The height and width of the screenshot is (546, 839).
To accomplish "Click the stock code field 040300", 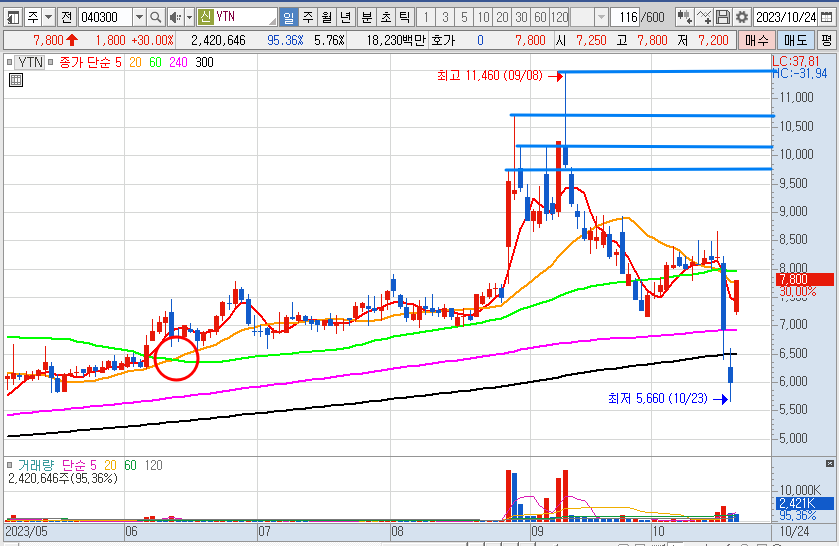I will point(105,18).
